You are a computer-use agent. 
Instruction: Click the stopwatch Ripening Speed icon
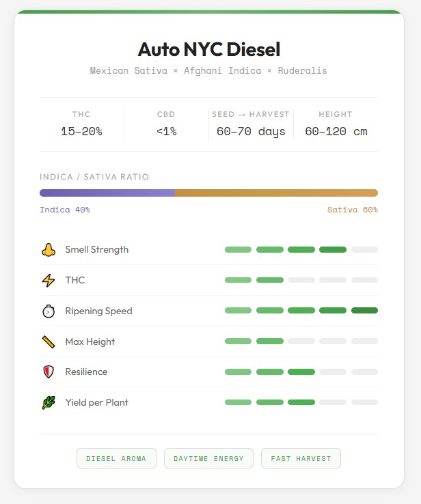[x=48, y=311]
